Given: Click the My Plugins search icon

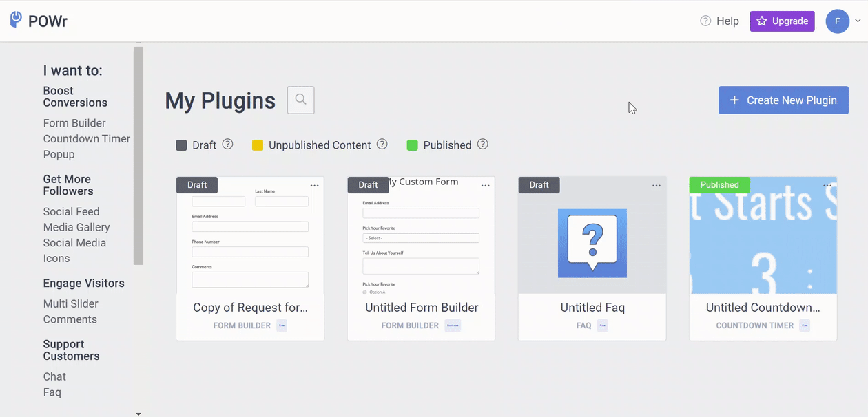Looking at the screenshot, I should click(301, 100).
